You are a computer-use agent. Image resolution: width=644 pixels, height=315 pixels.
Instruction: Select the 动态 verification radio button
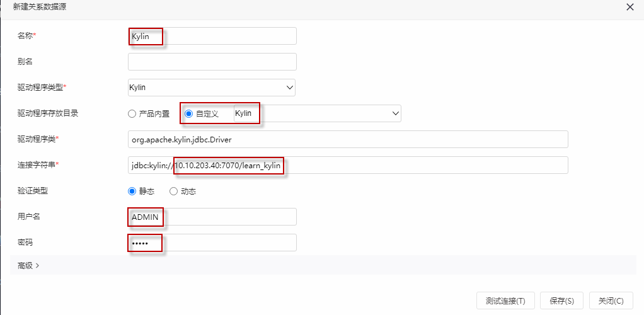173,191
